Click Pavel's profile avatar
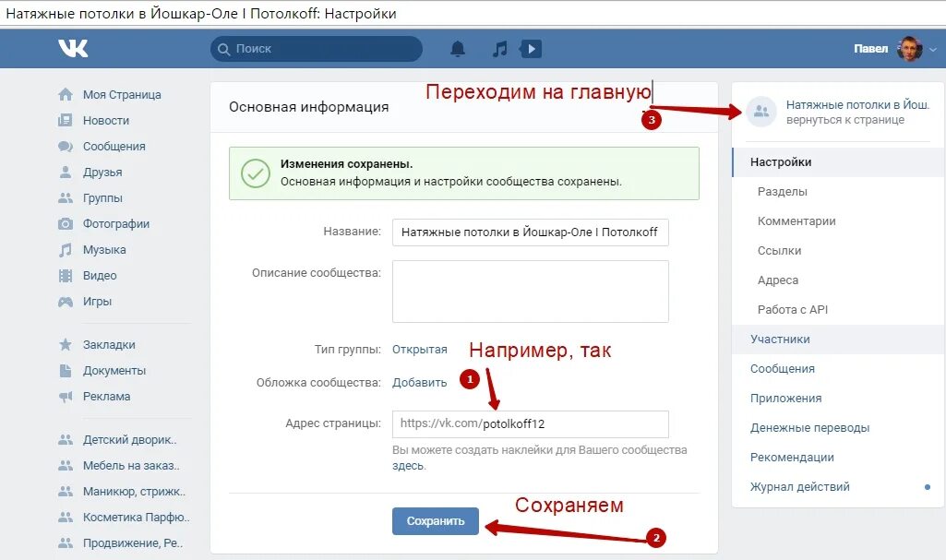Screen dimensions: 946x560 [910, 49]
